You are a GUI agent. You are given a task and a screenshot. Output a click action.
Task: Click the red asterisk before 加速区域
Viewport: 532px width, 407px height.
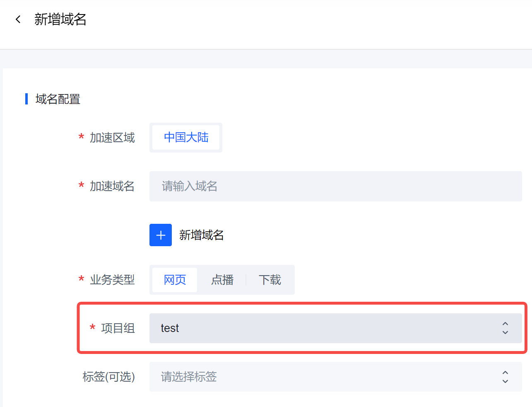tap(81, 137)
